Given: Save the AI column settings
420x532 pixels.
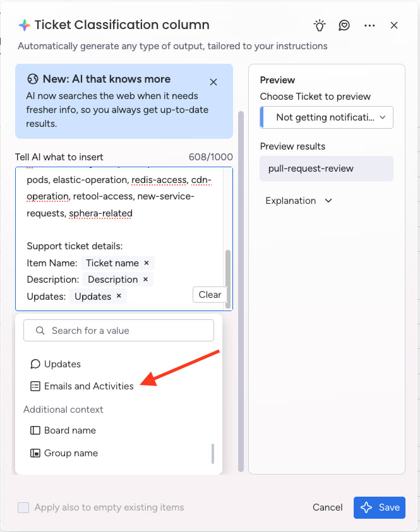Looking at the screenshot, I should click(x=379, y=507).
